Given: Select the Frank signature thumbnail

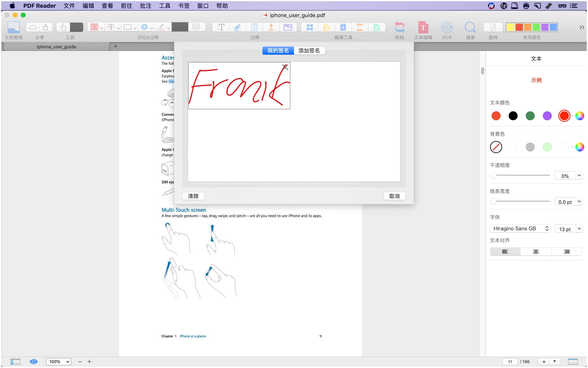Looking at the screenshot, I should click(x=239, y=86).
